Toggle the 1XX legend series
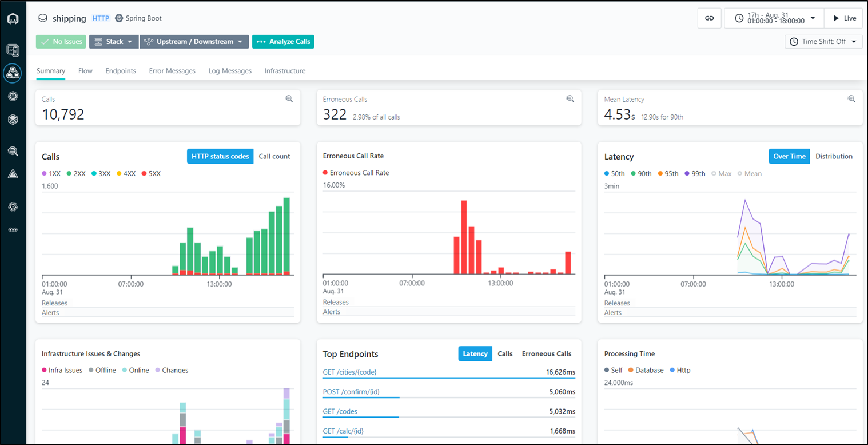The height and width of the screenshot is (445, 868). point(51,173)
